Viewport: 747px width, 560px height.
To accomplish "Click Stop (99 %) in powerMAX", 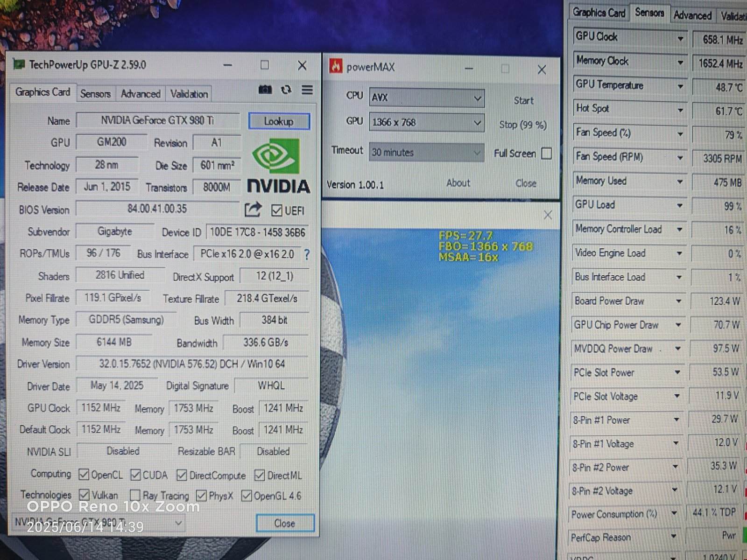I will [x=523, y=125].
